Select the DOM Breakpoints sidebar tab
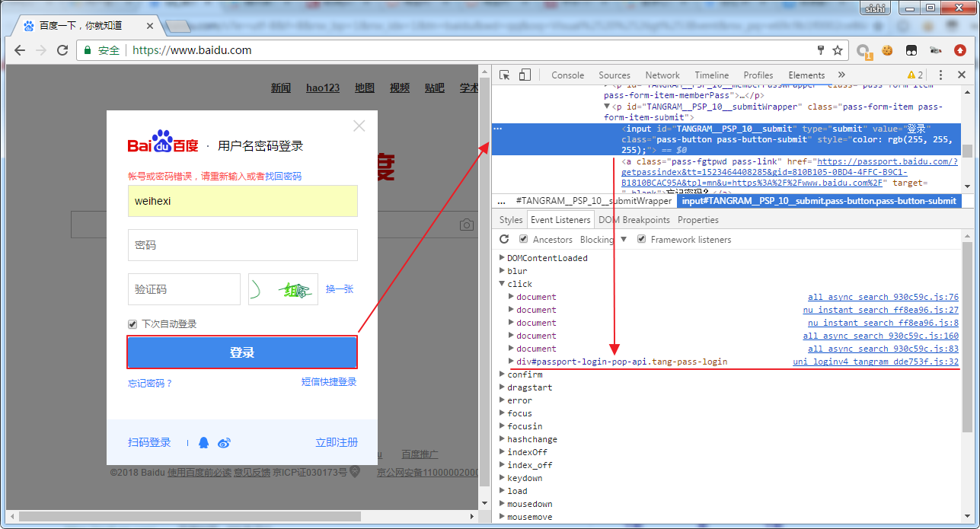 pos(634,220)
